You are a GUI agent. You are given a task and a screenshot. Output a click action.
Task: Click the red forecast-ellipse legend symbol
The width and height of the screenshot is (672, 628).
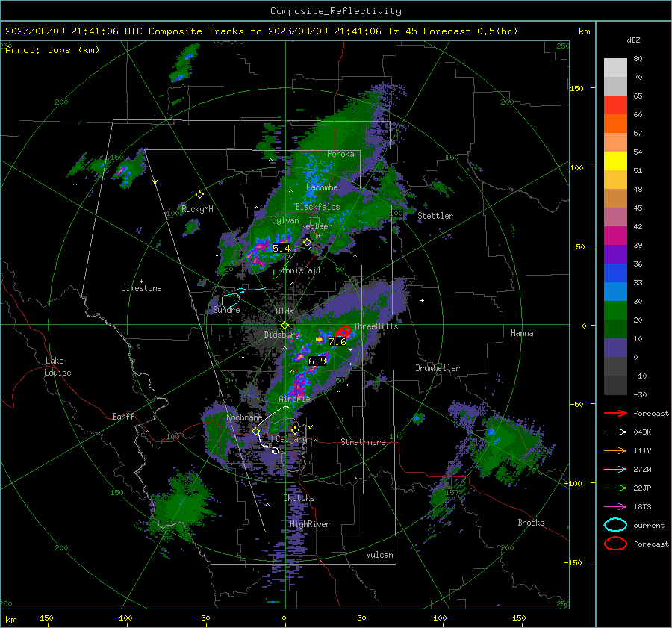click(615, 544)
